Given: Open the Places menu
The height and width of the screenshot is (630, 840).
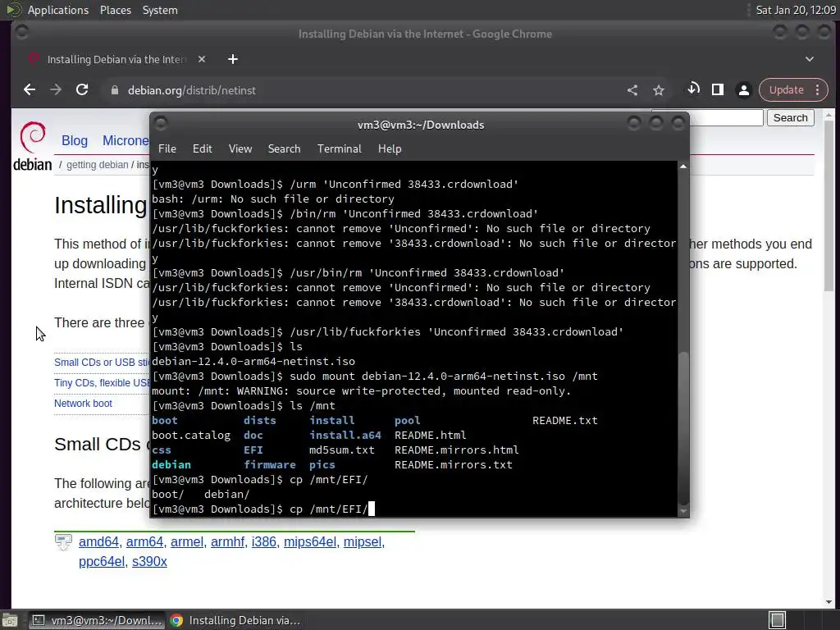Looking at the screenshot, I should [115, 10].
